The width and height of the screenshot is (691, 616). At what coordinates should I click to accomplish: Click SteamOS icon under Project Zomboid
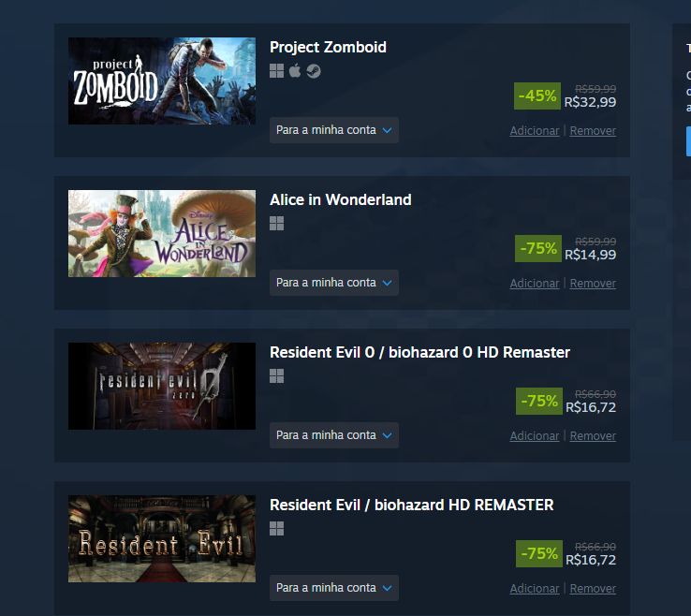(x=314, y=71)
